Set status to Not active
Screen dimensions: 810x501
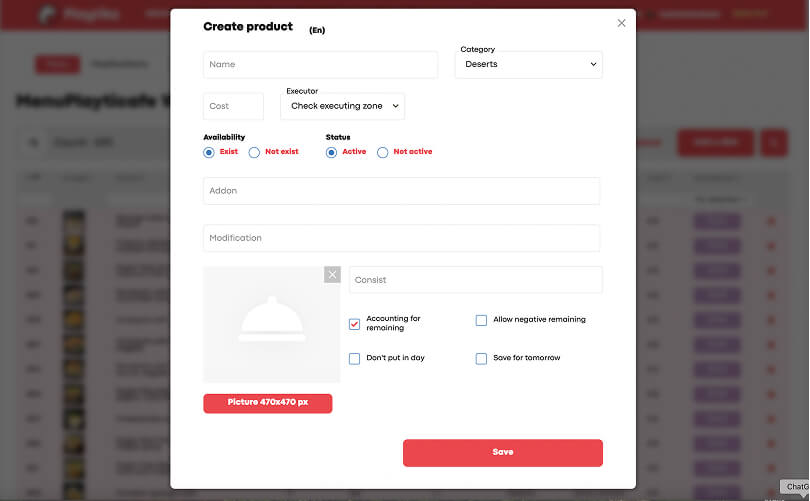382,152
